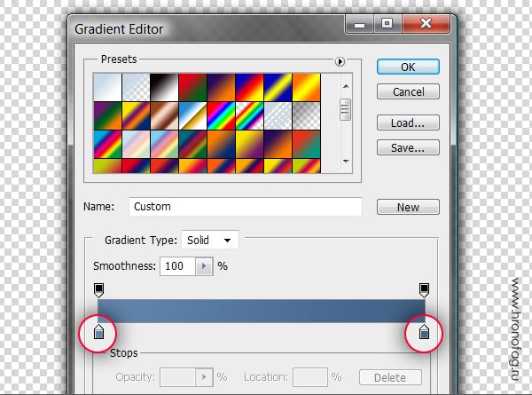Viewport: 532px width, 395px height.
Task: Click the presets scrollbar up arrow
Action: click(x=346, y=86)
